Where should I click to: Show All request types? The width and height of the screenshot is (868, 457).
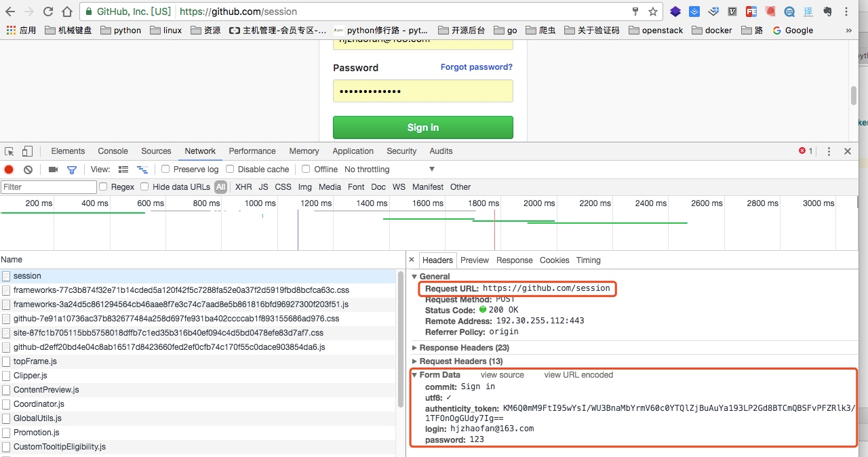pos(221,187)
